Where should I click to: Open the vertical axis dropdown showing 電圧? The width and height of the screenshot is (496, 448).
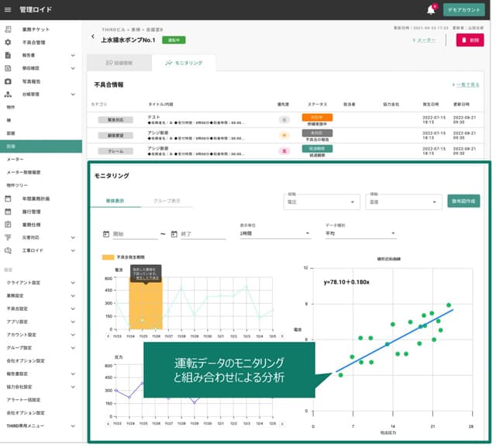(322, 202)
